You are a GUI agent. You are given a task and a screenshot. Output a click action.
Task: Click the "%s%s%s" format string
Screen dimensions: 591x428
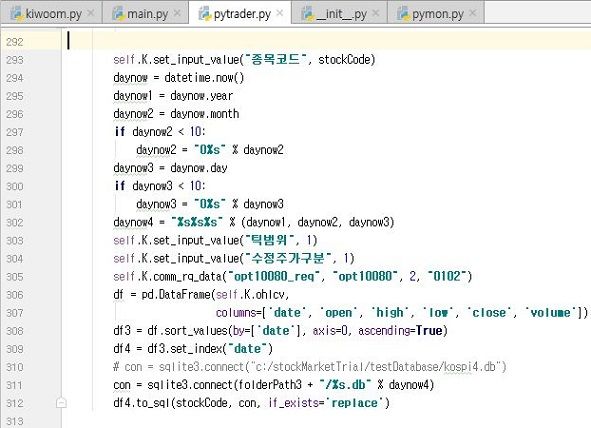[196, 222]
